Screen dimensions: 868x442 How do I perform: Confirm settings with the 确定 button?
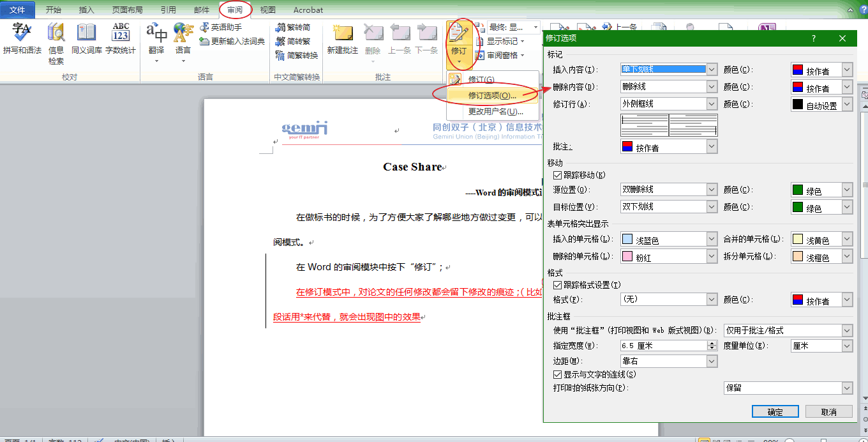click(775, 411)
